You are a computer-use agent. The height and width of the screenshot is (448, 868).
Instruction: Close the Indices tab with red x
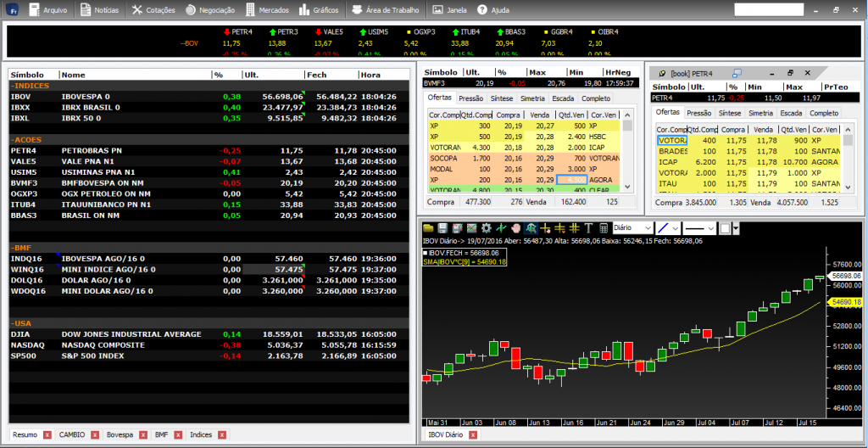[x=222, y=434]
